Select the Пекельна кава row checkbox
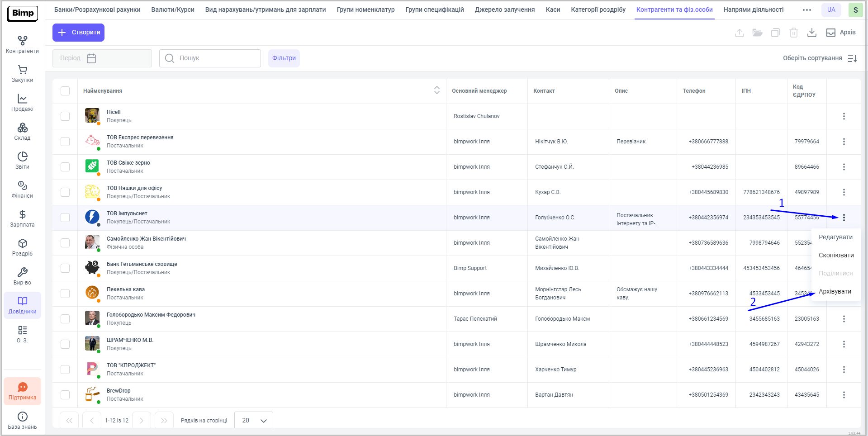Screen dimensions: 868x436 tap(65, 294)
